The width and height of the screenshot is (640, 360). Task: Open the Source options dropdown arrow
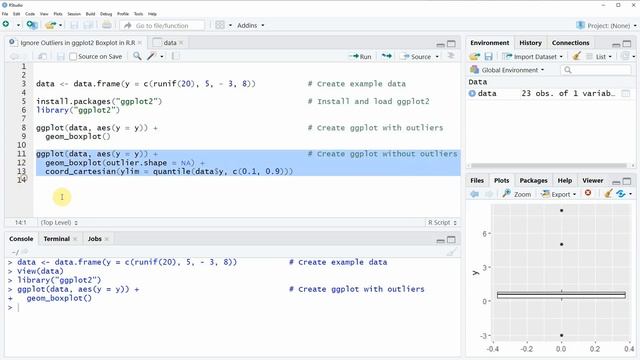click(x=437, y=56)
